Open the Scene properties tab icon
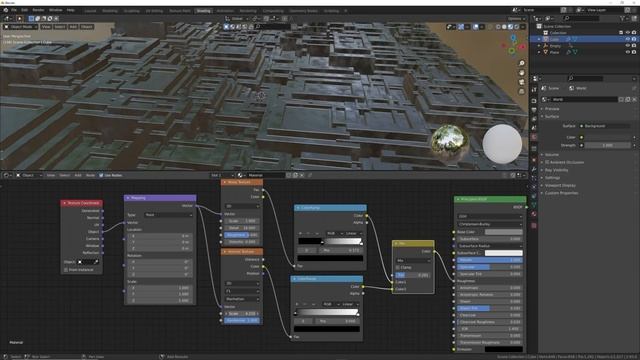 [x=534, y=128]
